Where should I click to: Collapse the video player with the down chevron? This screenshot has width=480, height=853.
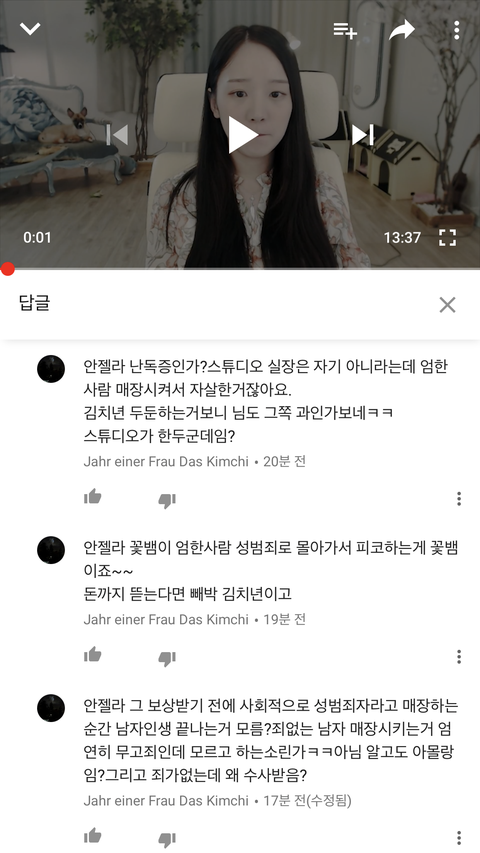pyautogui.click(x=30, y=29)
